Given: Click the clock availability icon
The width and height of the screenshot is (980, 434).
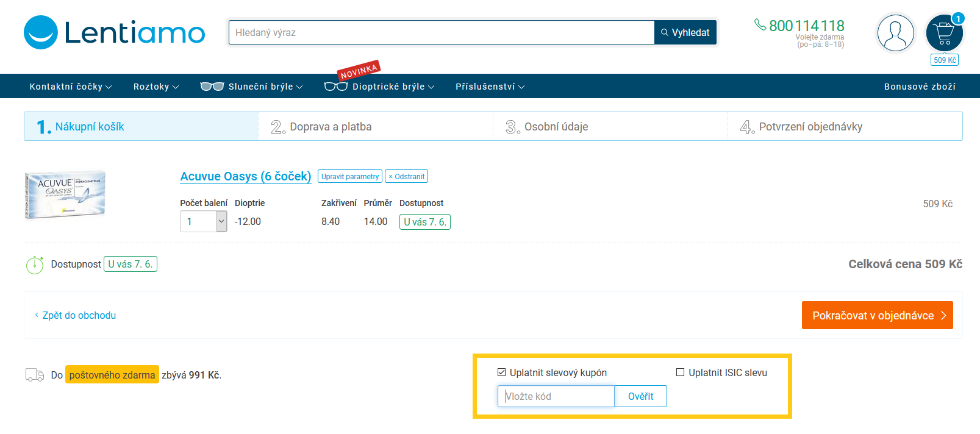Looking at the screenshot, I should pyautogui.click(x=35, y=265).
